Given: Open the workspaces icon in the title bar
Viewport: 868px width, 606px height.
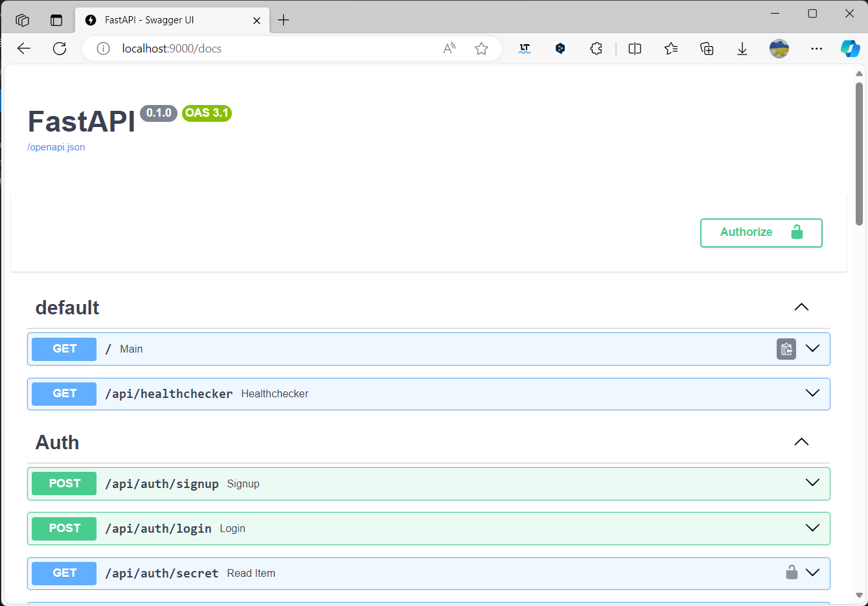Looking at the screenshot, I should coord(23,20).
